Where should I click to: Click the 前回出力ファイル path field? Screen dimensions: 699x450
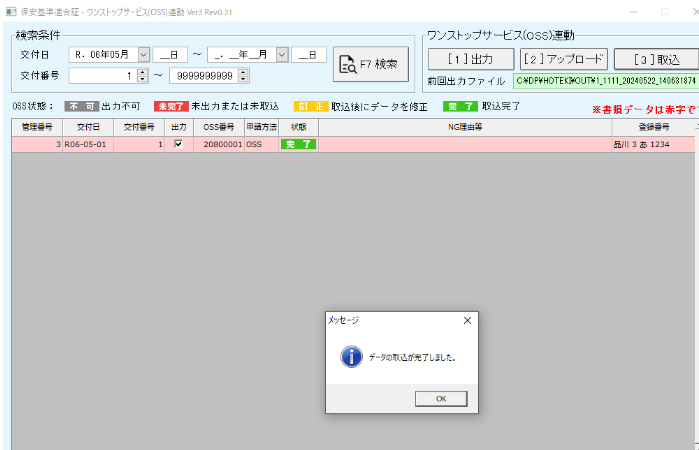605,80
